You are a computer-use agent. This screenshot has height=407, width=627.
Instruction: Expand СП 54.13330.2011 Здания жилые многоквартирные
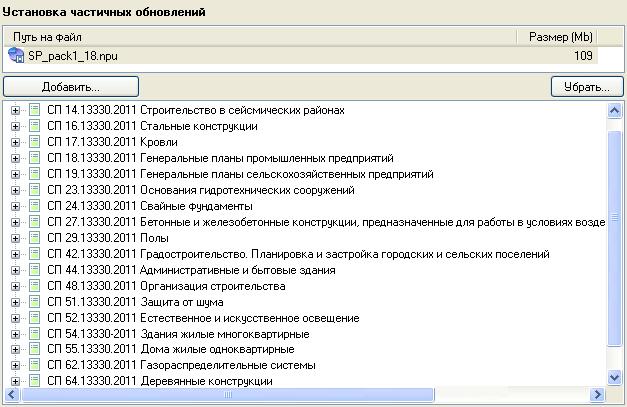click(x=15, y=334)
